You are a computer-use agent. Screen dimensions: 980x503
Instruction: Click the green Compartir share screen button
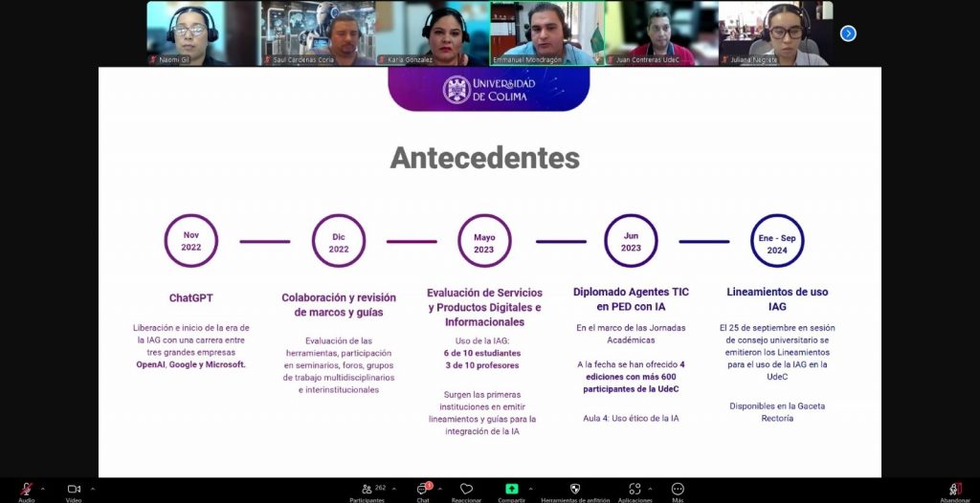(x=512, y=489)
